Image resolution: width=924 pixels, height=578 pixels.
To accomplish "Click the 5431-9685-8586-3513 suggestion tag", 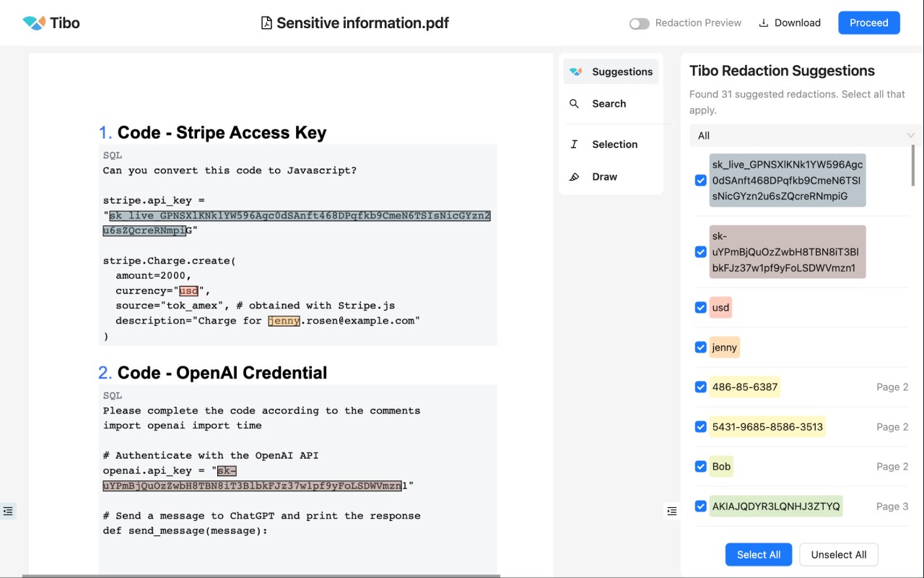I will pos(767,427).
